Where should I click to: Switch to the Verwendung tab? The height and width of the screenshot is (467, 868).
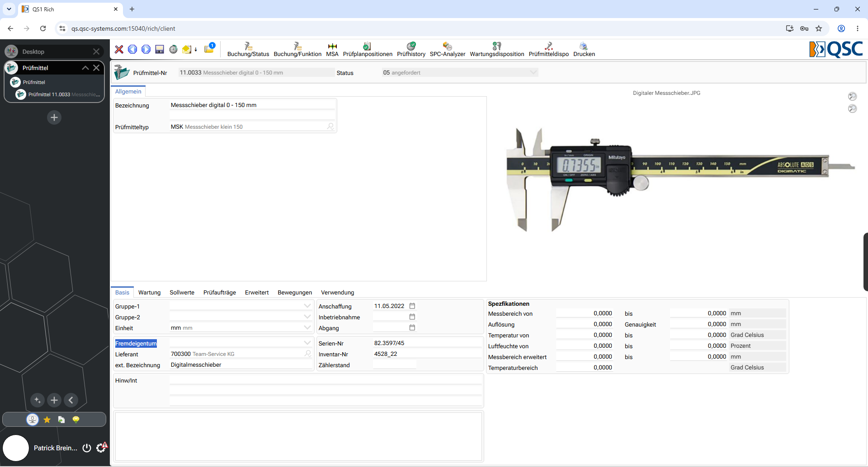(338, 292)
